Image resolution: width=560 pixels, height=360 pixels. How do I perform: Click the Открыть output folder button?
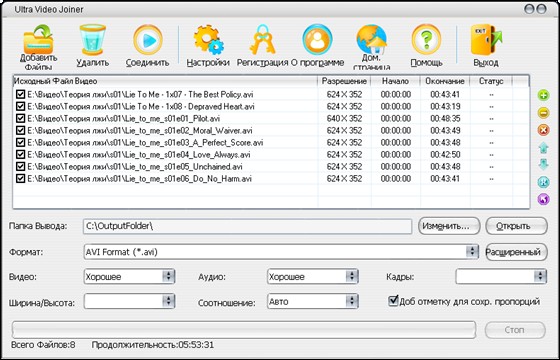pos(516,226)
